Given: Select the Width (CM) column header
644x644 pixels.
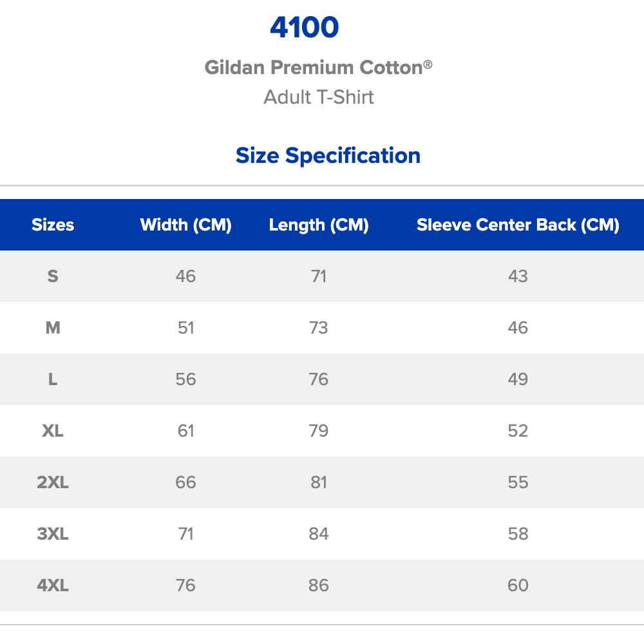Looking at the screenshot, I should pyautogui.click(x=185, y=225).
